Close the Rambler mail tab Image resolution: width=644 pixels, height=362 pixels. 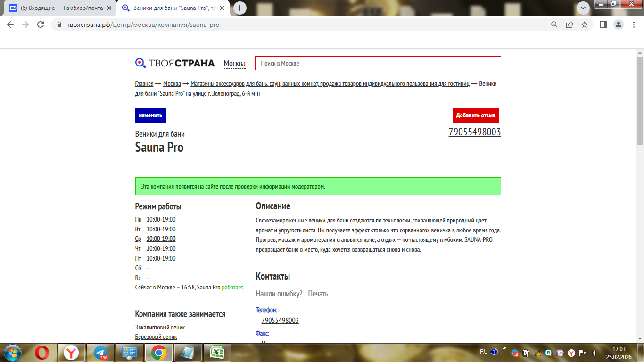click(109, 8)
